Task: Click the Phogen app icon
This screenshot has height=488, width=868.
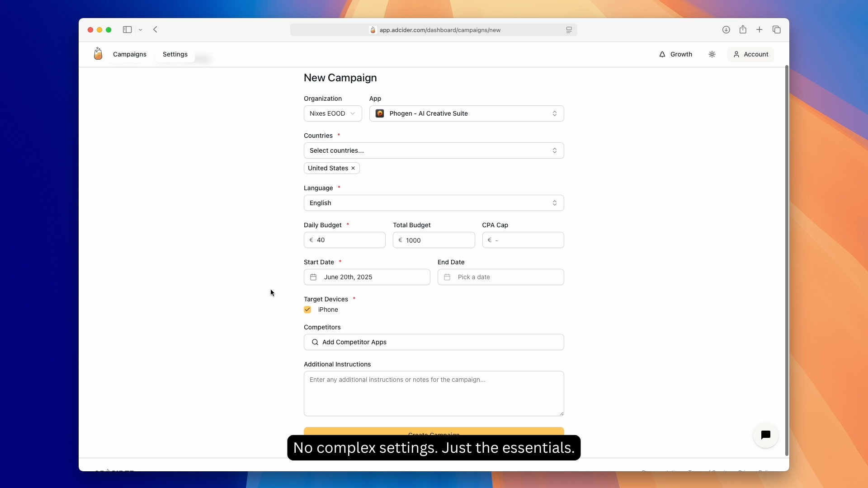Action: tap(380, 113)
